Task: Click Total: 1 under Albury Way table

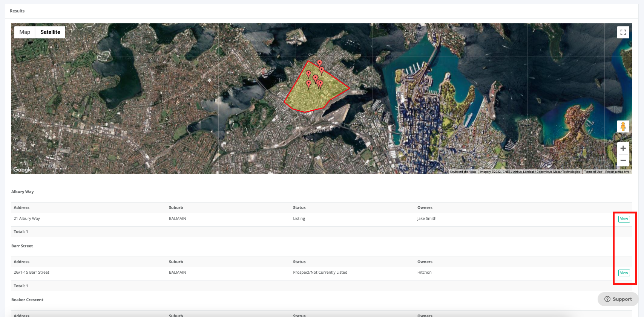Action: click(x=21, y=232)
